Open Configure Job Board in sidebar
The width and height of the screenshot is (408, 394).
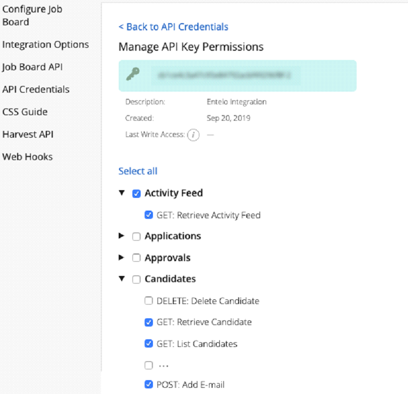click(32, 16)
